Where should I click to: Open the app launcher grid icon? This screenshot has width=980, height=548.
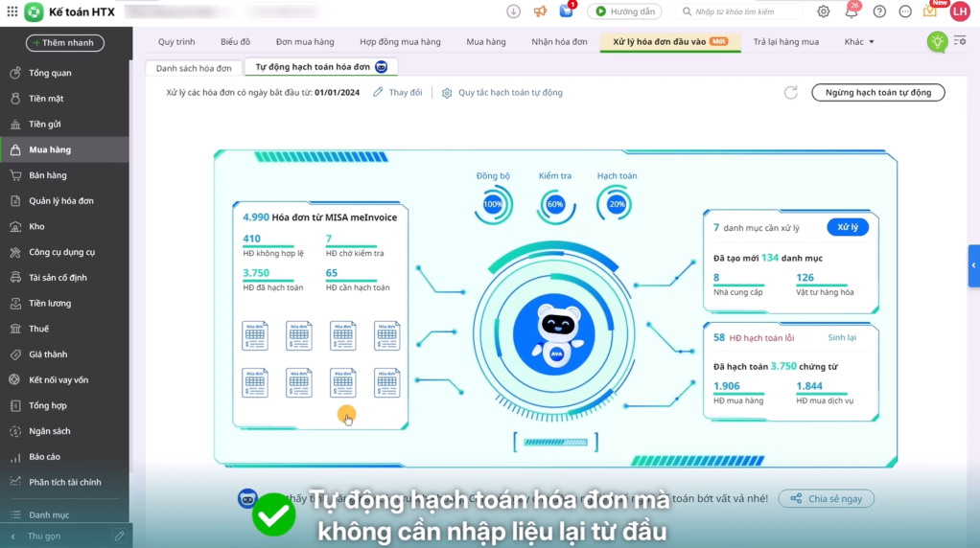point(12,11)
